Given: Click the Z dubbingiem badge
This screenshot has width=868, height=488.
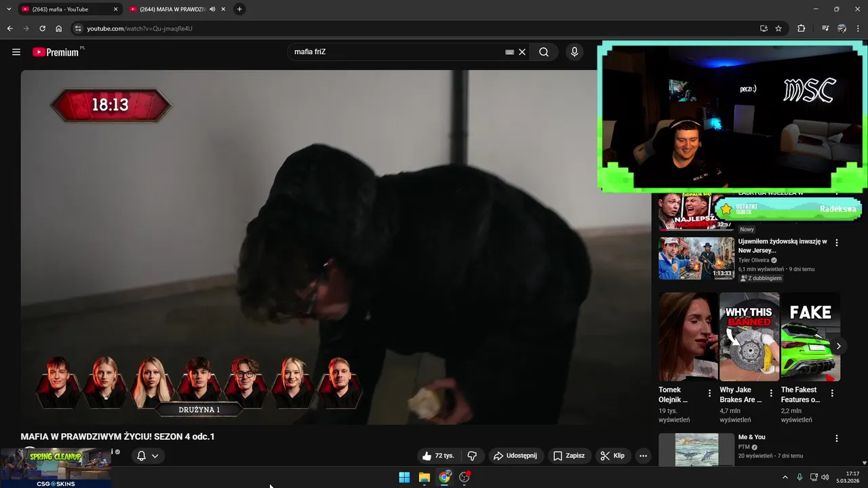Looking at the screenshot, I should click(761, 278).
